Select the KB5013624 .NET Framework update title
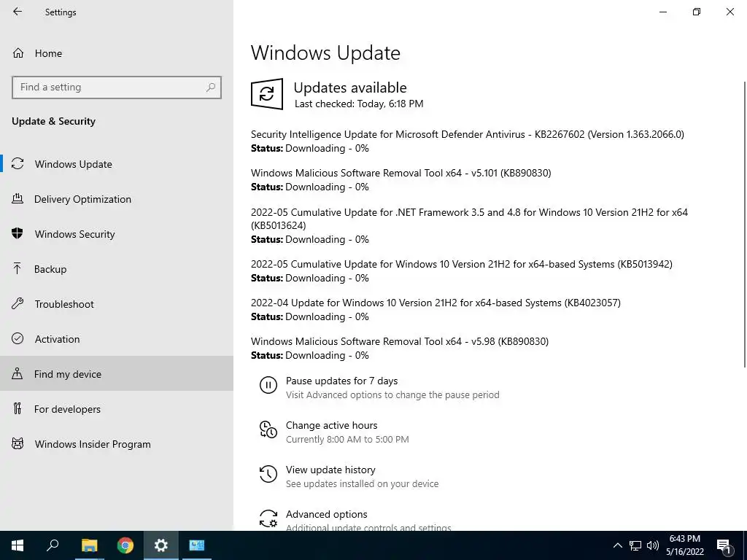This screenshot has height=560, width=747. 469,219
